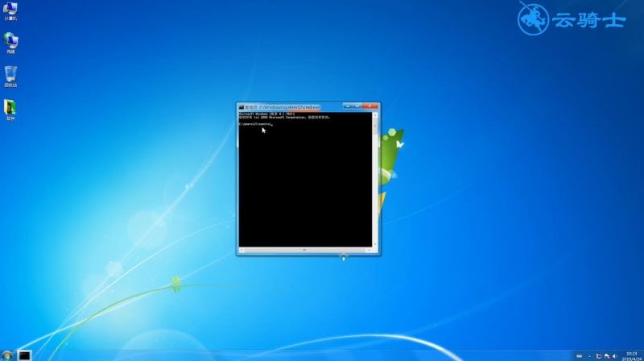Close the cmd.exe window
The image size is (644, 361).
click(x=370, y=106)
